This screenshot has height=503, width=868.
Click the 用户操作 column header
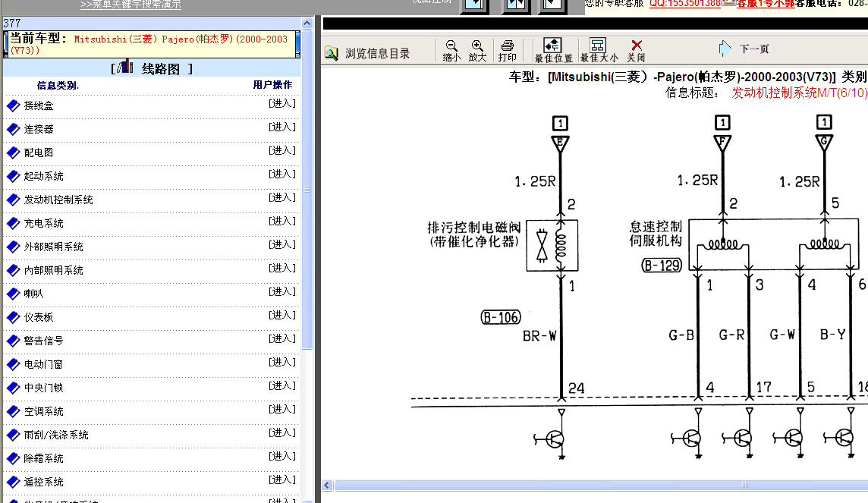point(272,85)
